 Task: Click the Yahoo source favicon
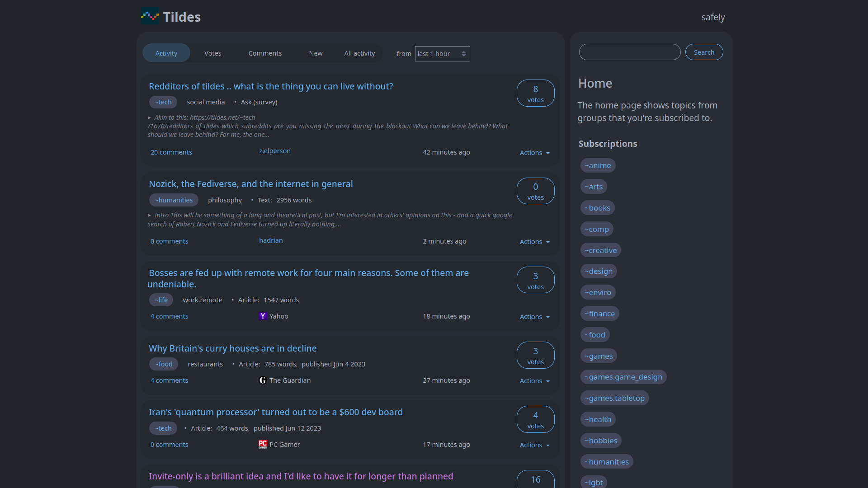(263, 316)
